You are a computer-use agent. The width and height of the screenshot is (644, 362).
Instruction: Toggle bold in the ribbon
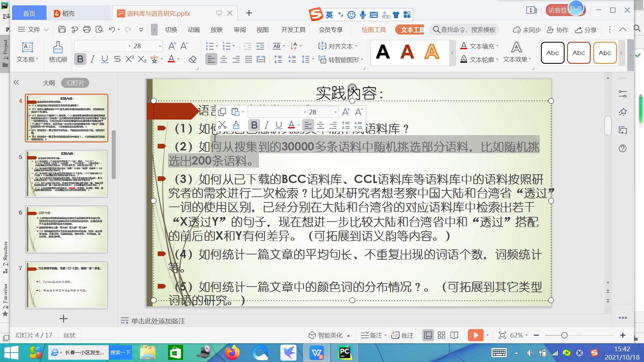click(x=80, y=59)
